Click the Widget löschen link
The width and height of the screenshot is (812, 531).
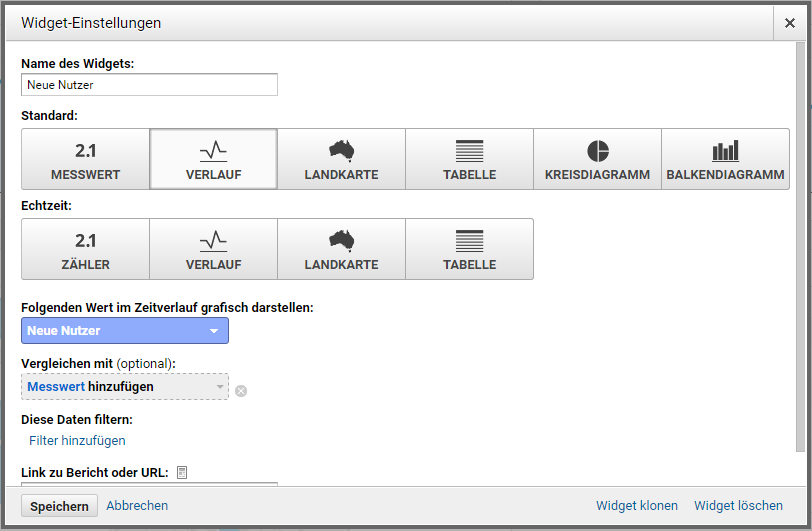pos(738,506)
